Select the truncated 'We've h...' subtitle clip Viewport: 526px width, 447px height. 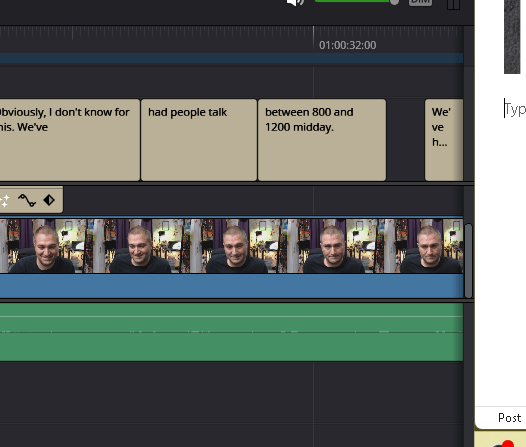pyautogui.click(x=444, y=140)
